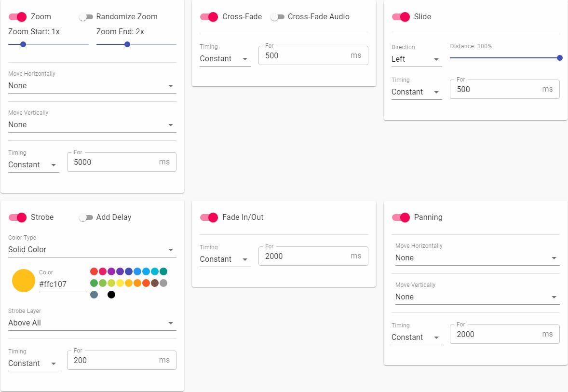568x392 pixels.
Task: Click the Slide Distance slider handle
Action: click(559, 58)
